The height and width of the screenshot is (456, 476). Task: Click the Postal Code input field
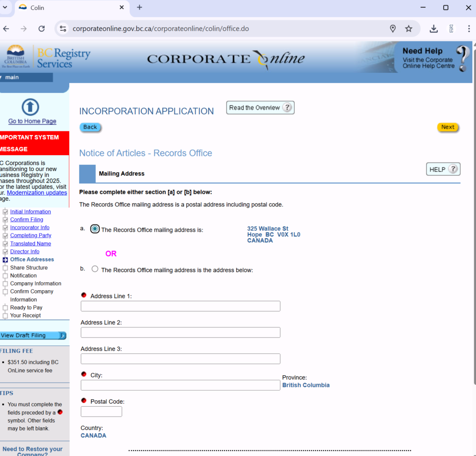[101, 411]
